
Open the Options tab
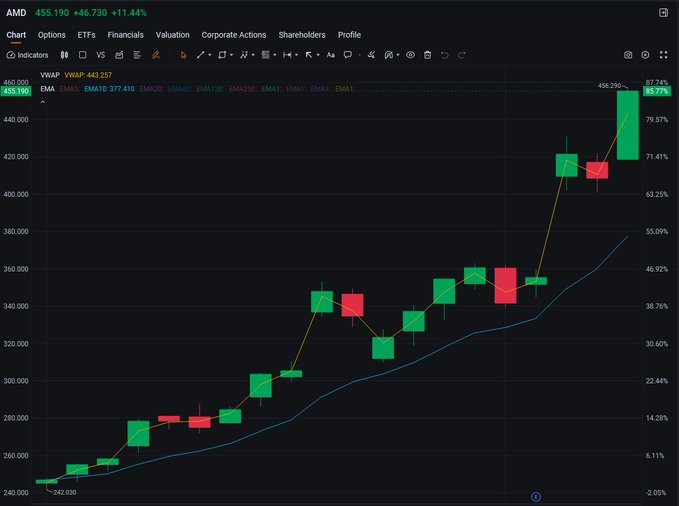tap(52, 35)
